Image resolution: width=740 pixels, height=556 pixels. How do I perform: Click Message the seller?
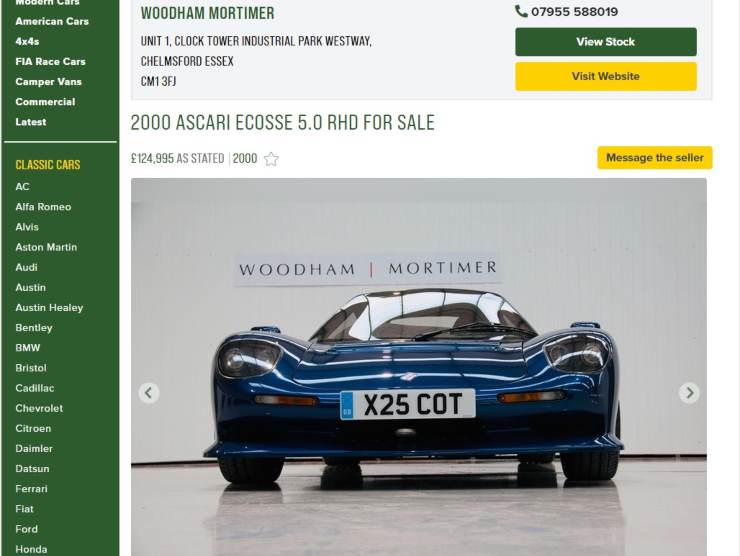655,158
